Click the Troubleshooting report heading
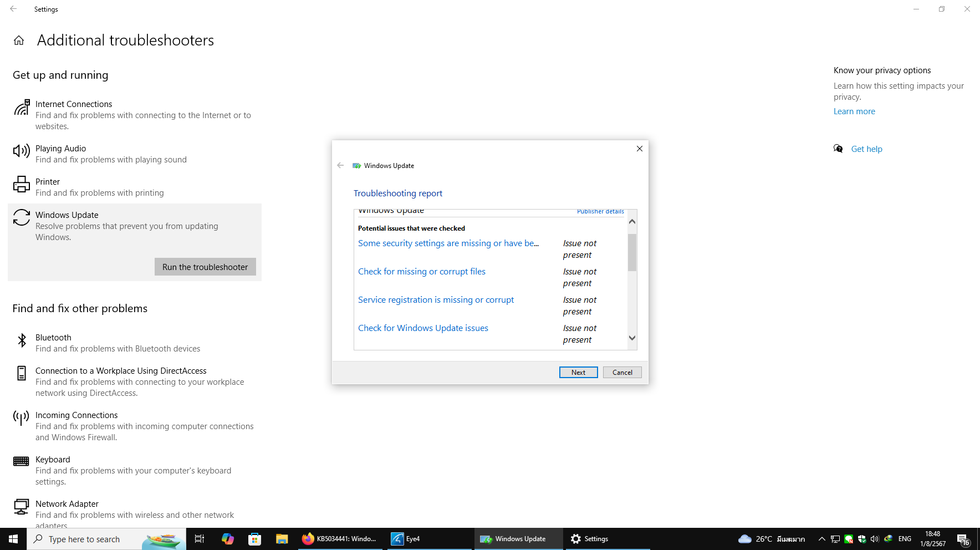Image resolution: width=980 pixels, height=550 pixels. 398,193
